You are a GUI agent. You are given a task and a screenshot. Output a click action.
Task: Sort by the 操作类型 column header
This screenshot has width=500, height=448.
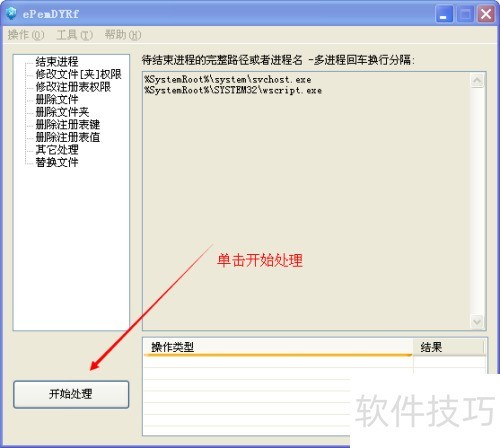[278, 347]
